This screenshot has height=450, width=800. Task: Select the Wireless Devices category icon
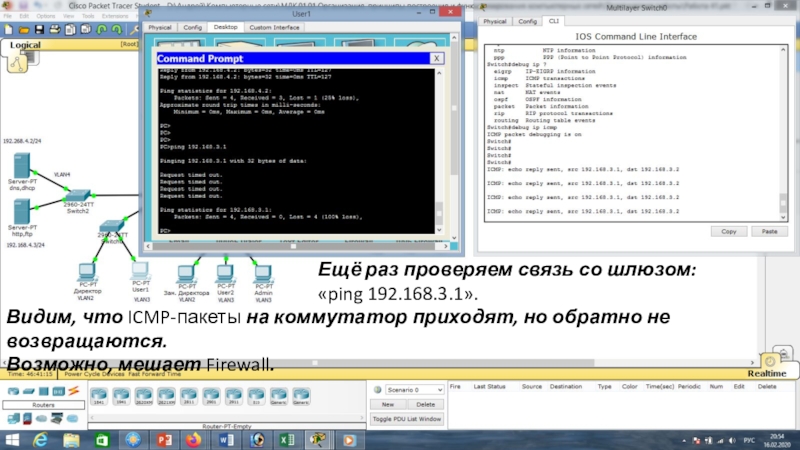point(58,391)
